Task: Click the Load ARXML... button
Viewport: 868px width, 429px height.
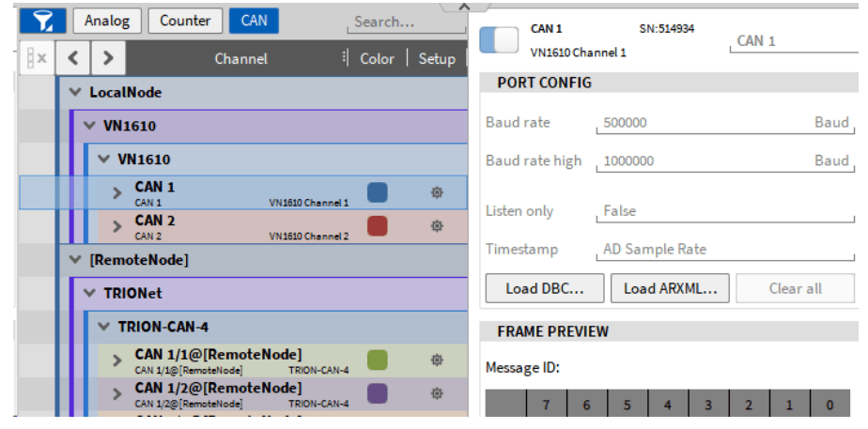Action: (x=670, y=288)
